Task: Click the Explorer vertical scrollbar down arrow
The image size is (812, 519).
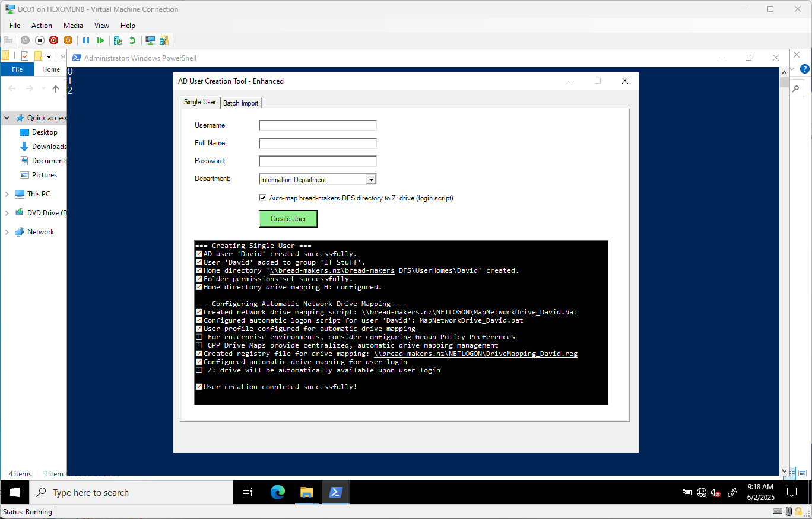Action: (784, 472)
